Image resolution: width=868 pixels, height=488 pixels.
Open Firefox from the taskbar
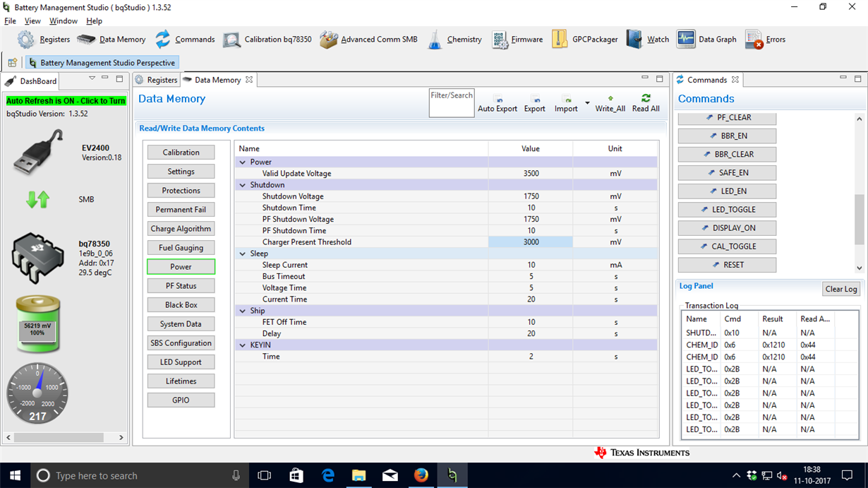(421, 475)
